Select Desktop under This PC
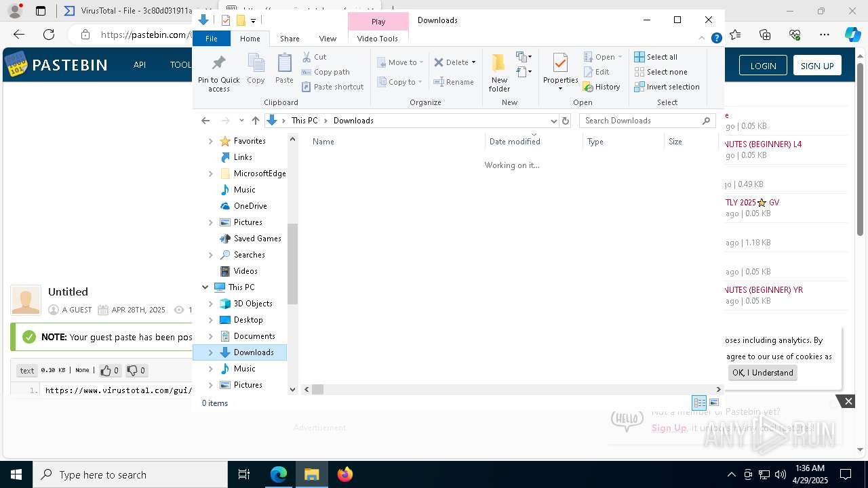Image resolution: width=868 pixels, height=488 pixels. (x=248, y=320)
